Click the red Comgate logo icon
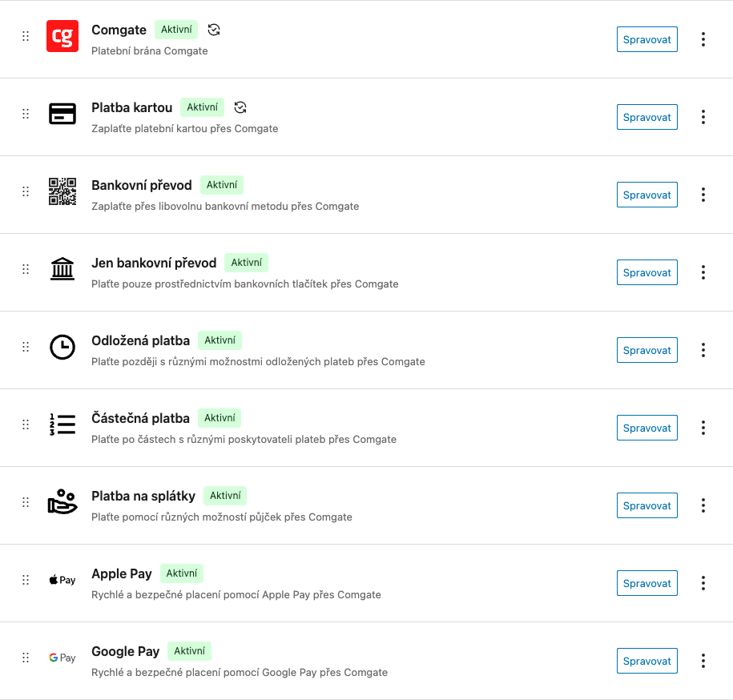 click(x=62, y=36)
